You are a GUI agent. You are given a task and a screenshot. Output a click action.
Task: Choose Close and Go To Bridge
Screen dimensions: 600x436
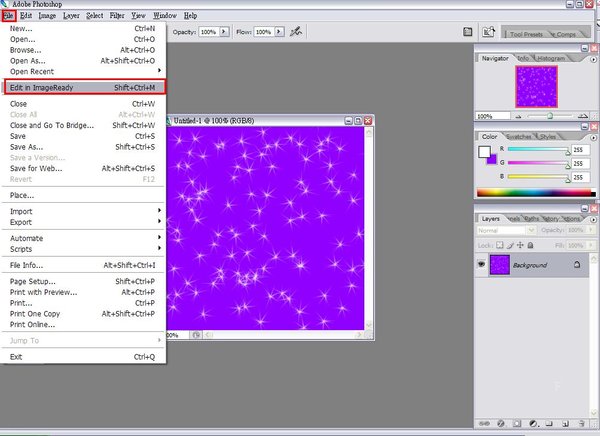coord(83,126)
